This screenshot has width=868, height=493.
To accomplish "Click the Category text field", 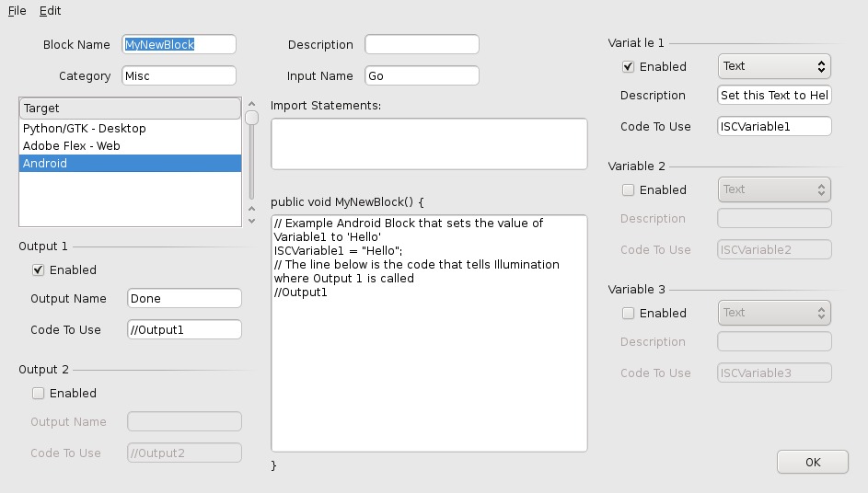I will click(x=179, y=75).
